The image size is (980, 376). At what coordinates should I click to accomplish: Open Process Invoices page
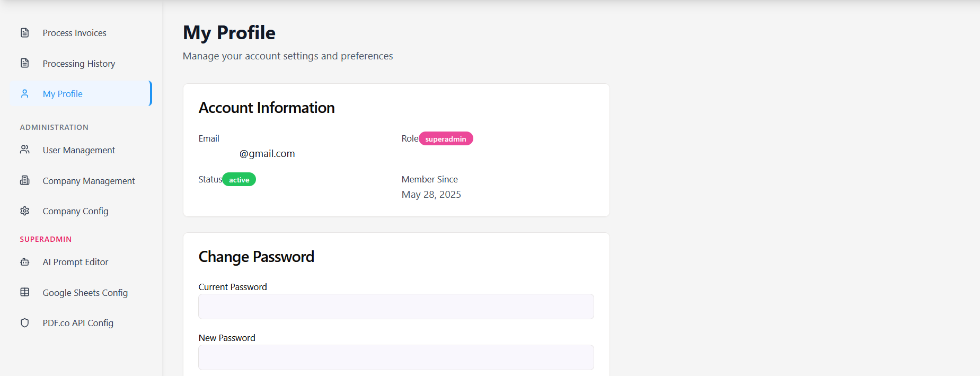74,33
